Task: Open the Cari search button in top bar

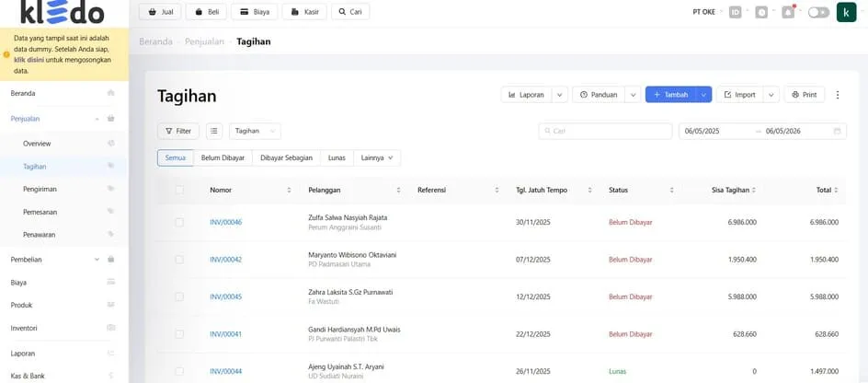Action: click(350, 12)
